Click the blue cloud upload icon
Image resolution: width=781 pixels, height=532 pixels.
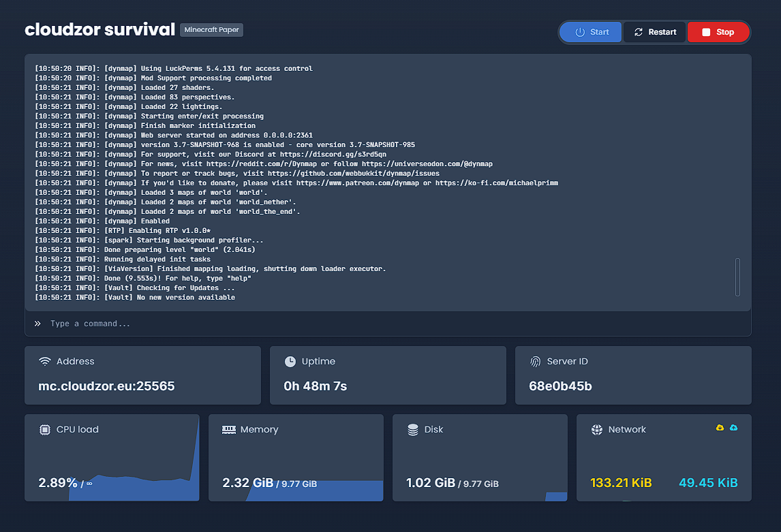(x=734, y=428)
